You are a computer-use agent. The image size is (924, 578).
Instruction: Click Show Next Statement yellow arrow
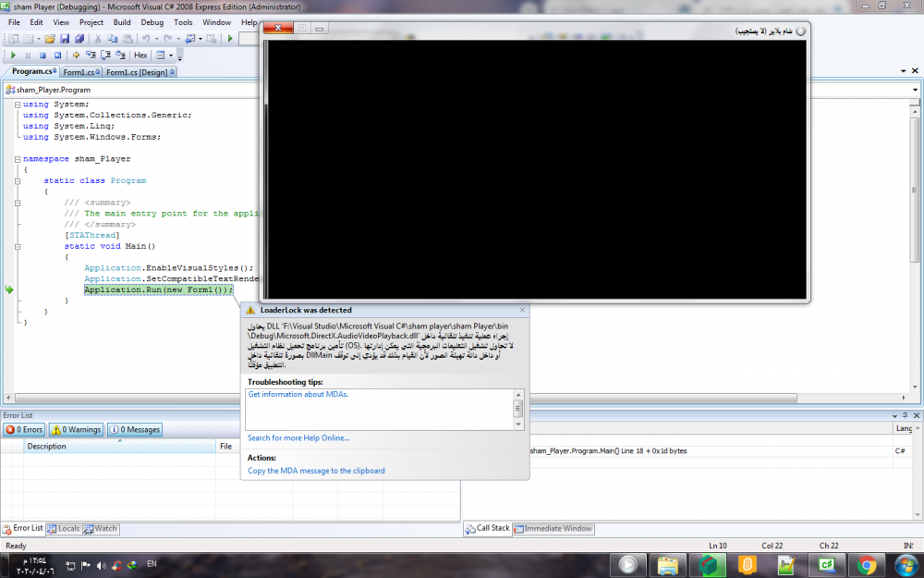(76, 55)
